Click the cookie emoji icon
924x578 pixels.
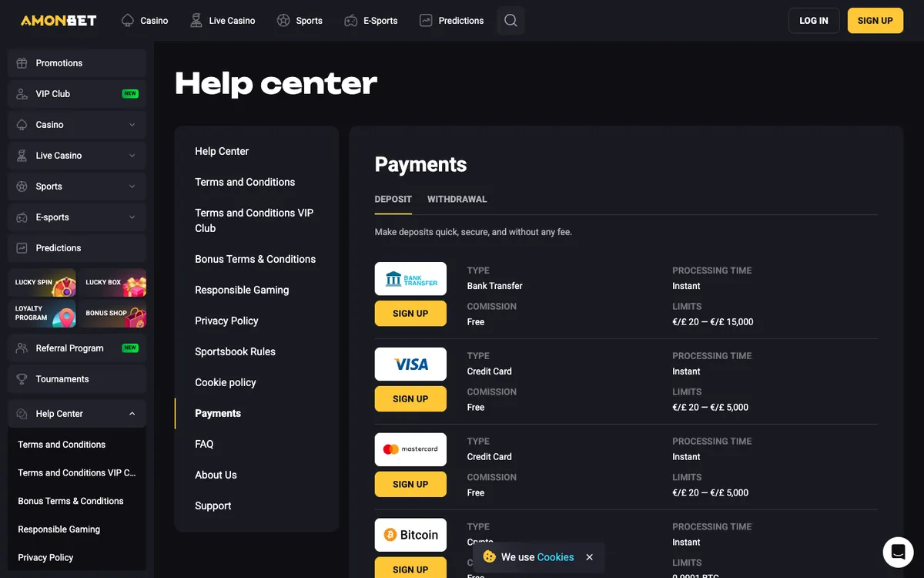[x=489, y=556]
